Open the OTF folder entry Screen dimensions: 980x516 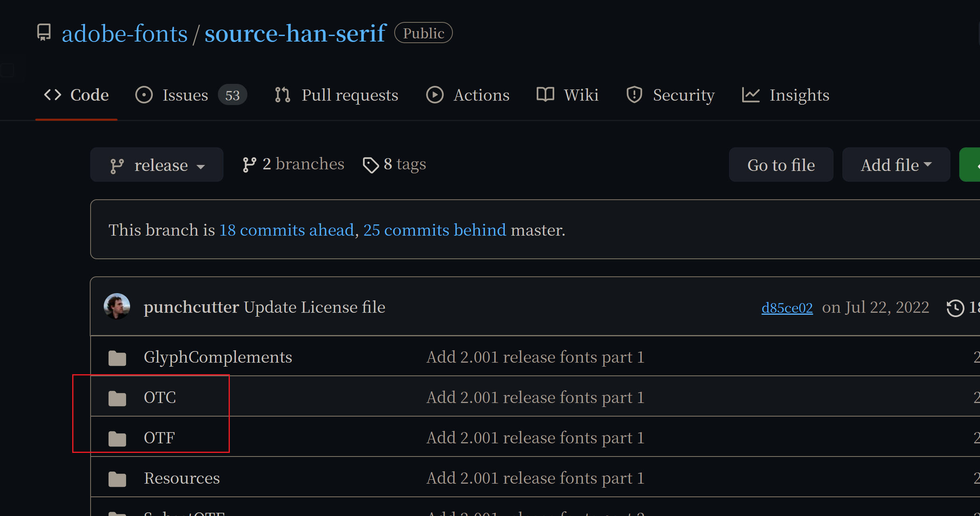[159, 438]
